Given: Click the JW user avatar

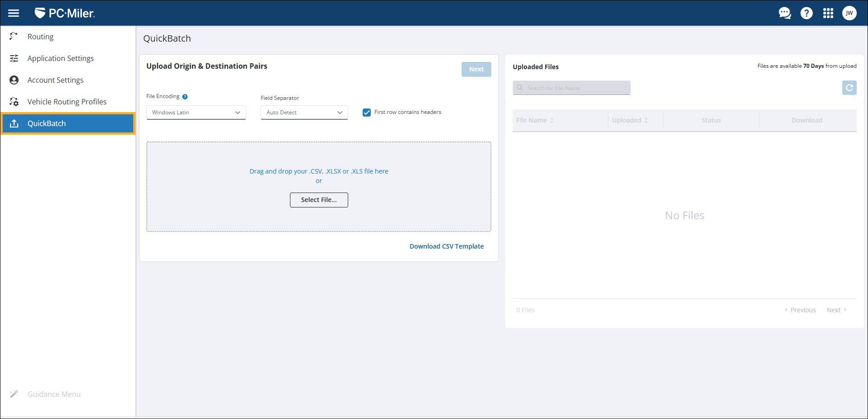Looking at the screenshot, I should [849, 13].
